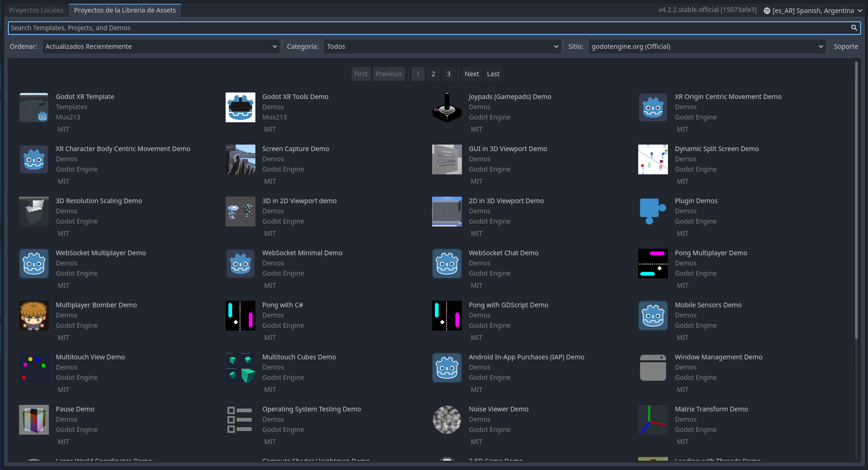This screenshot has width=868, height=470.
Task: Click WebSocket Minimal Demo Godot icon
Action: pos(240,264)
